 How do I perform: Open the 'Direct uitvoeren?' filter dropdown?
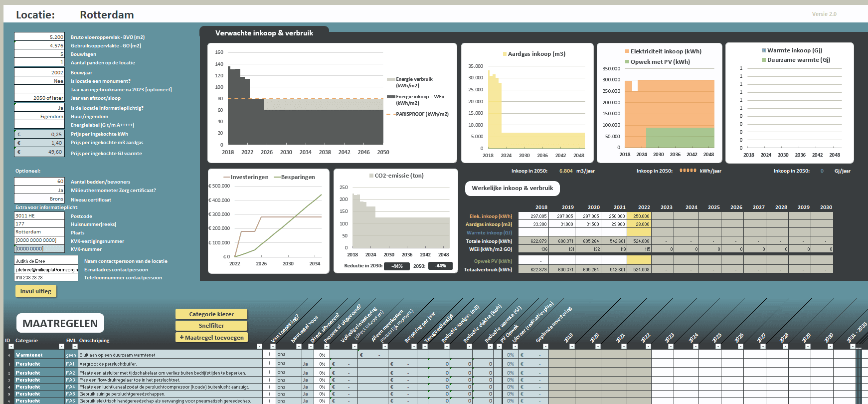[312, 346]
